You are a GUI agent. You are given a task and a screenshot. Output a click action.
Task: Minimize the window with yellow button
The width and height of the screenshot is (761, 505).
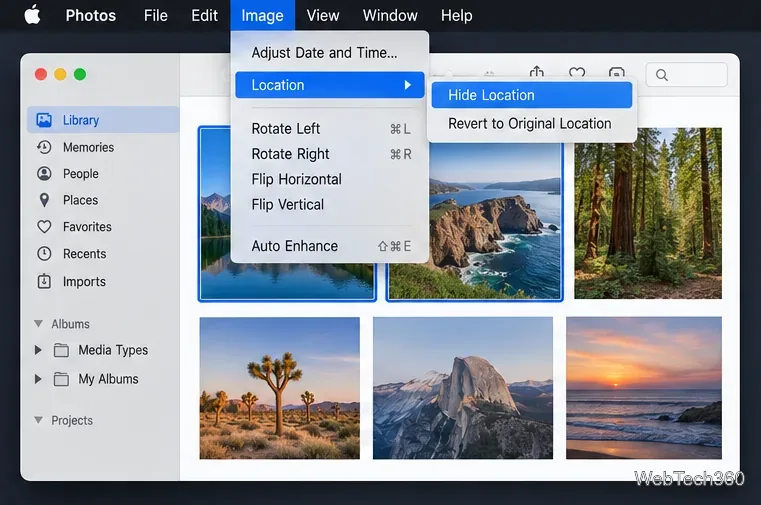tap(60, 74)
